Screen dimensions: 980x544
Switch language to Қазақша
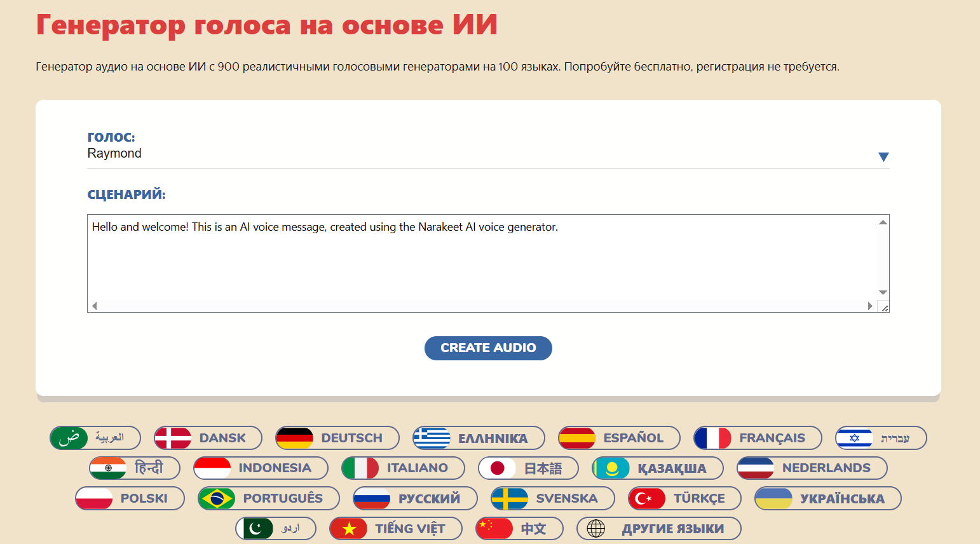pyautogui.click(x=658, y=468)
